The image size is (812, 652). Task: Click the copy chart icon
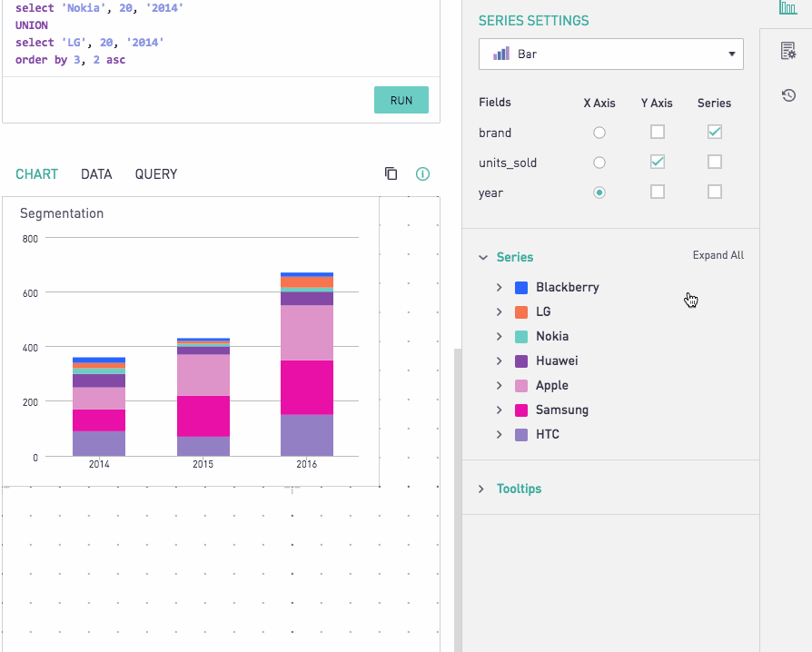[x=391, y=173]
